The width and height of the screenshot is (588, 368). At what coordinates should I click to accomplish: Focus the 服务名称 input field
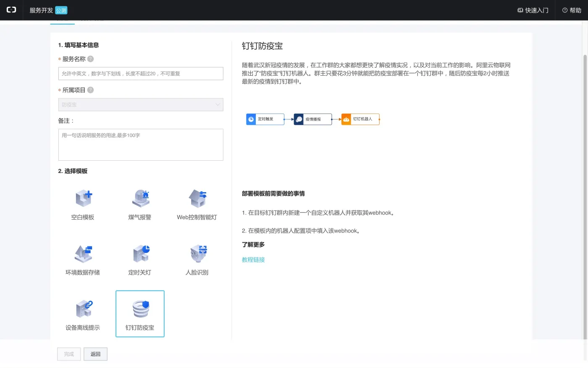point(141,74)
